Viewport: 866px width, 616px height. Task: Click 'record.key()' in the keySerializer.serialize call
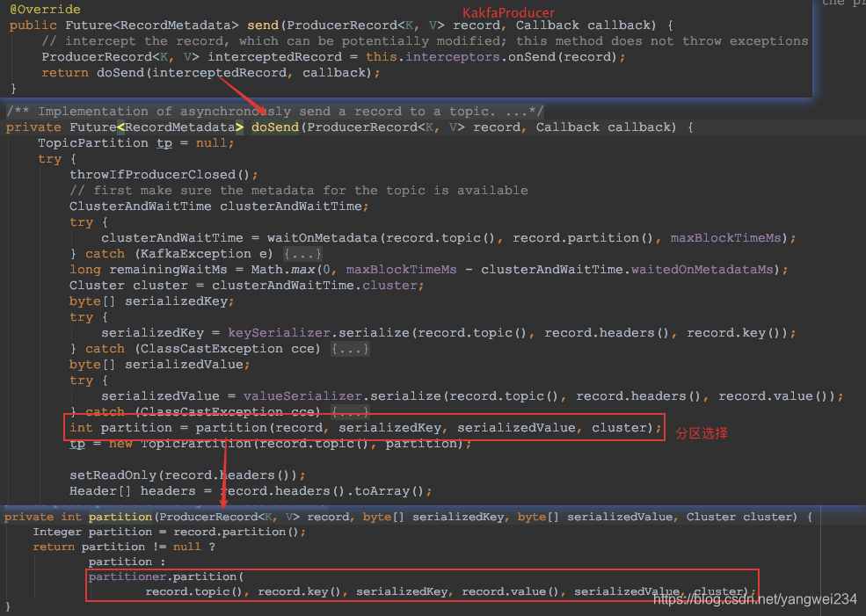[733, 333]
